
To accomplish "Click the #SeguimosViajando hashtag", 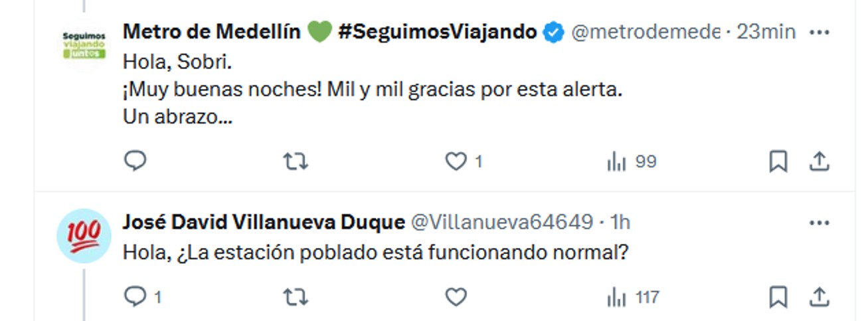I will (x=437, y=31).
